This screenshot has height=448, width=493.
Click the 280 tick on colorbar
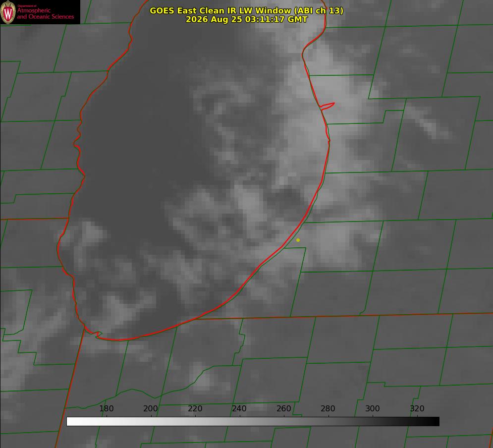[328, 408]
